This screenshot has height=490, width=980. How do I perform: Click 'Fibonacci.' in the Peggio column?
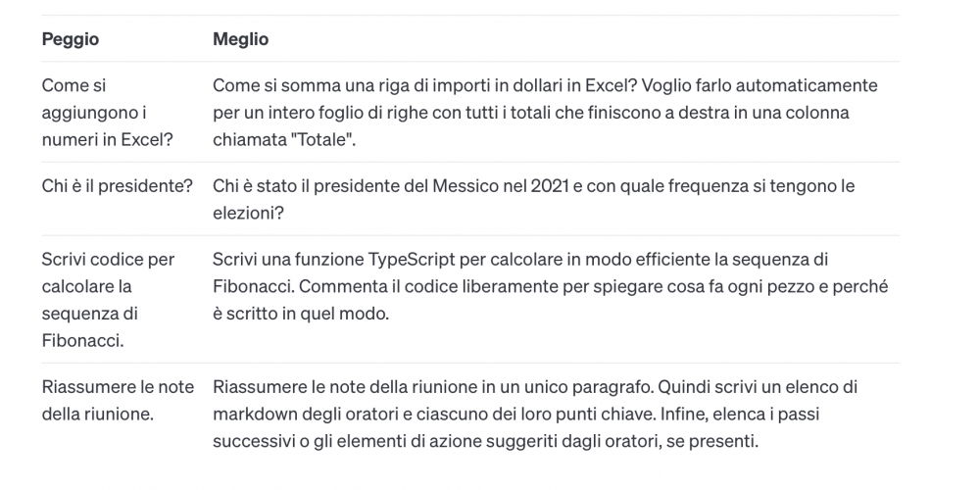tap(82, 341)
